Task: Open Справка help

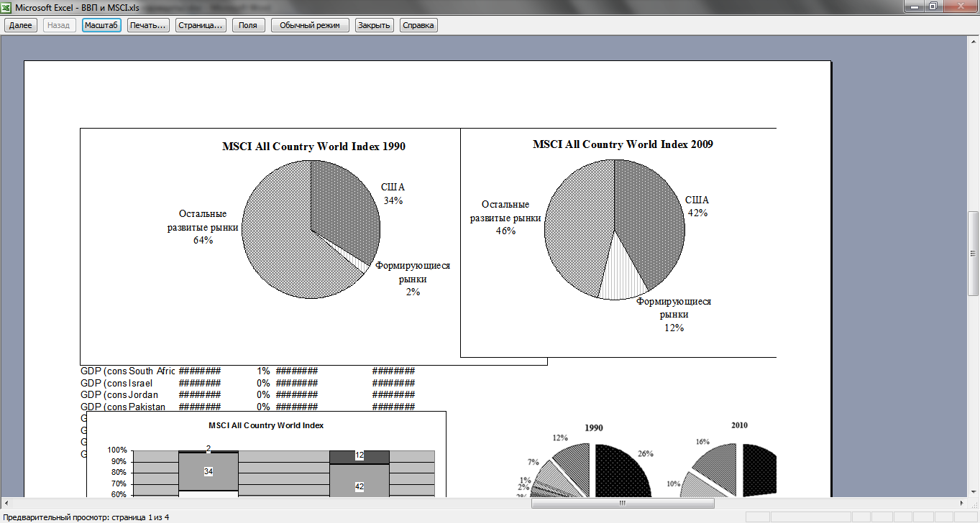Action: point(418,25)
